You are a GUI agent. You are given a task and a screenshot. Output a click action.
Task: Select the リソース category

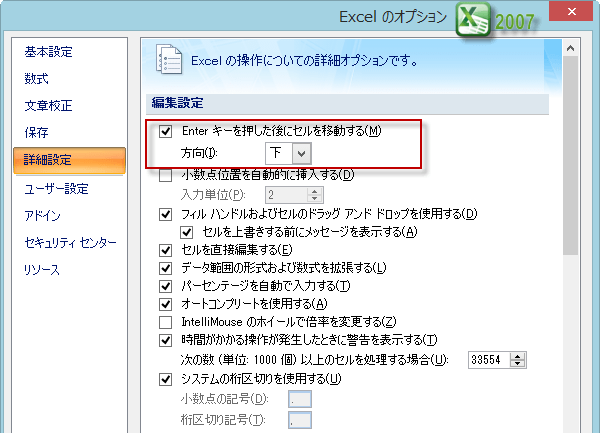point(42,270)
